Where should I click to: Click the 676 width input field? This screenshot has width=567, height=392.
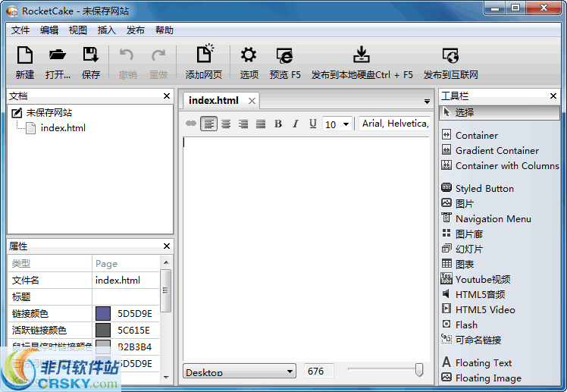click(x=319, y=371)
